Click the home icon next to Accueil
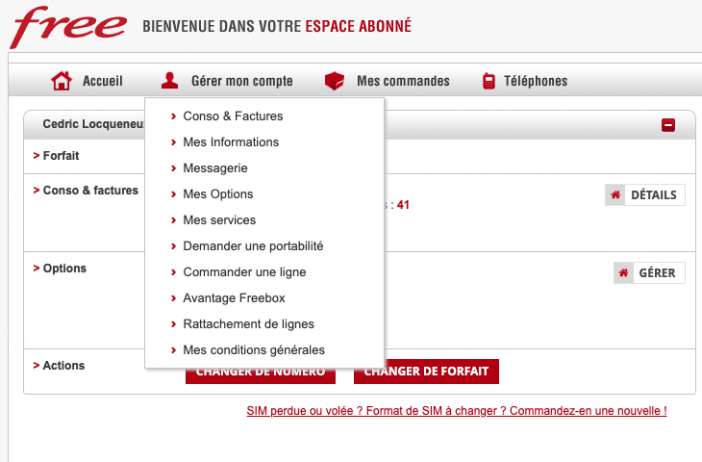The width and height of the screenshot is (702, 462). point(61,81)
